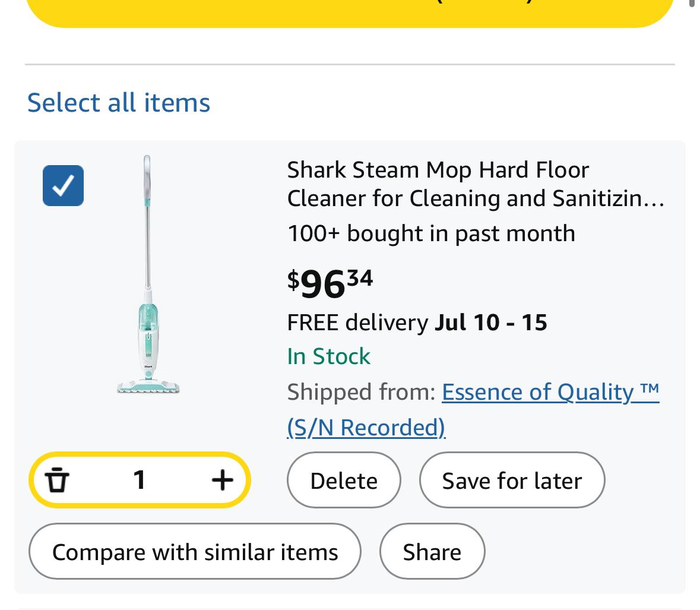Click the 100+ bought in past month text
The width and height of the screenshot is (700, 610).
[431, 233]
